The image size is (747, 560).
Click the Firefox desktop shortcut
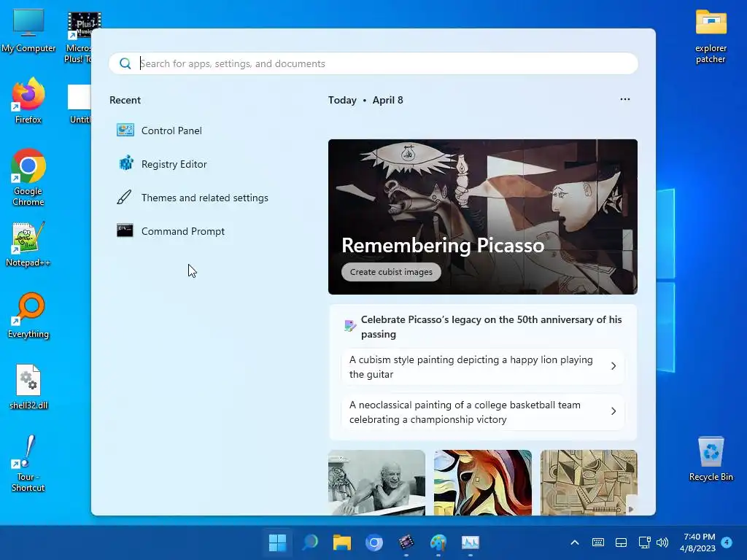(x=28, y=101)
